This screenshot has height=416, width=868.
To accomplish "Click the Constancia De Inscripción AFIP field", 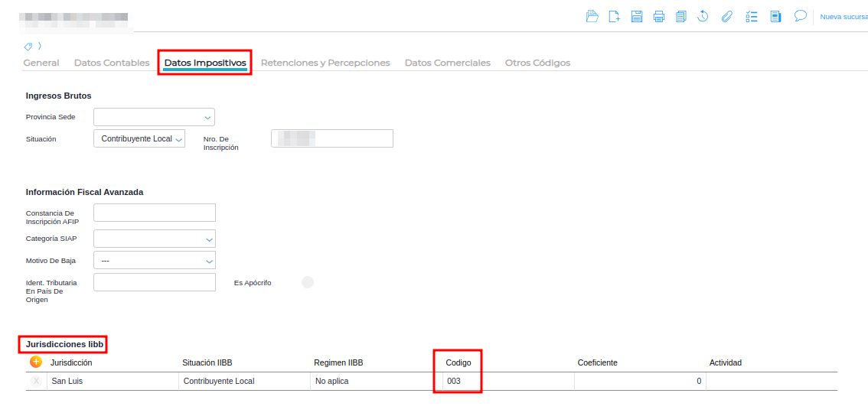I will tap(155, 213).
